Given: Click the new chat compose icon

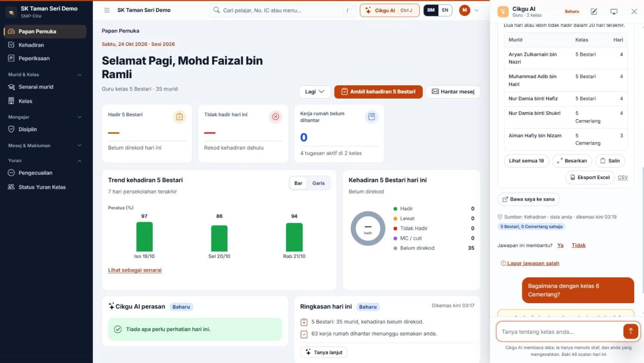Looking at the screenshot, I should pos(594,12).
